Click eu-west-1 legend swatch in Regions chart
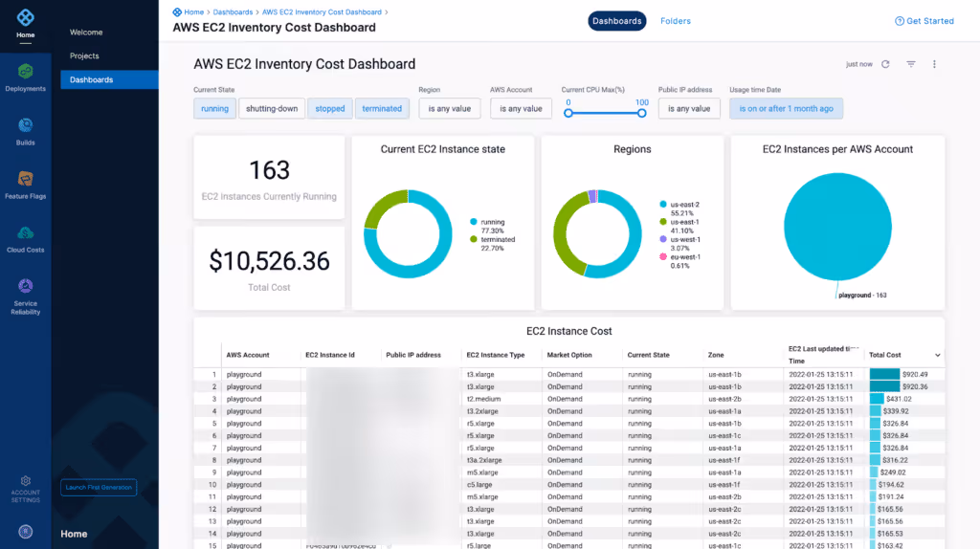Image resolution: width=980 pixels, height=549 pixels. (x=663, y=256)
